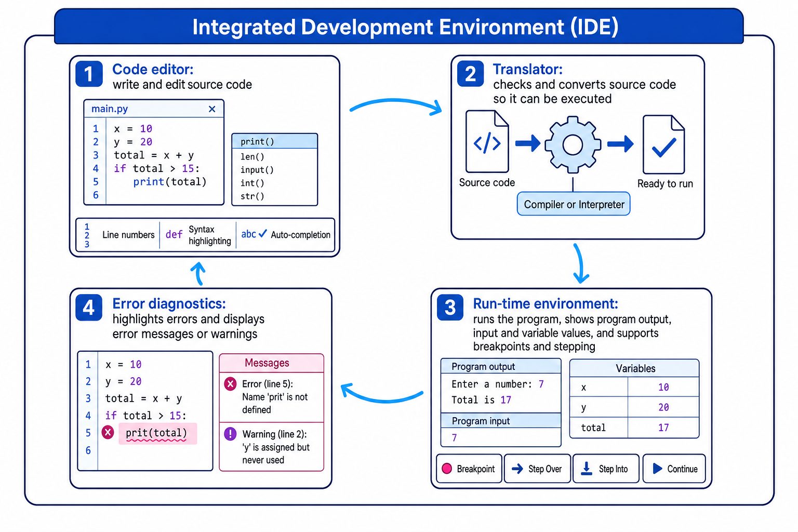Click the translator gear icon

coord(573,144)
